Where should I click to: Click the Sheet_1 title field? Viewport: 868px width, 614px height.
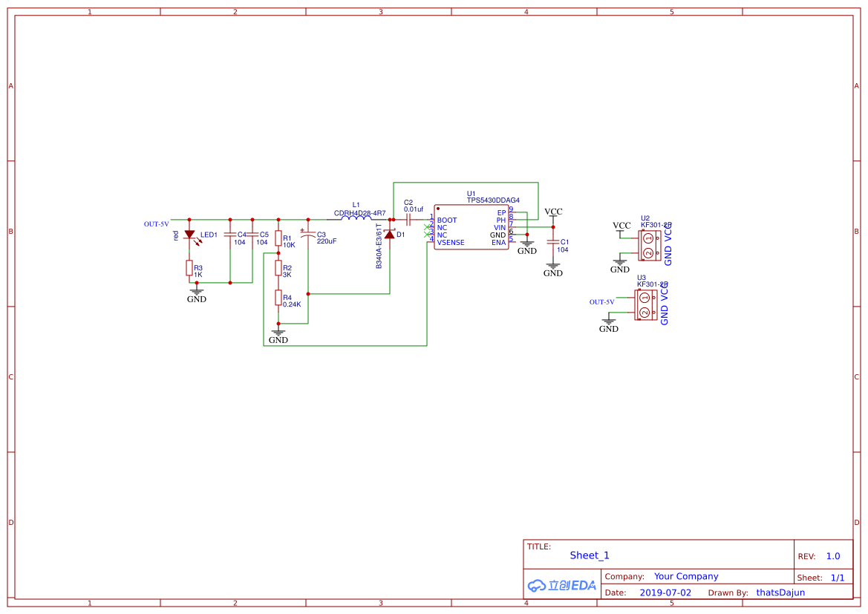590,555
